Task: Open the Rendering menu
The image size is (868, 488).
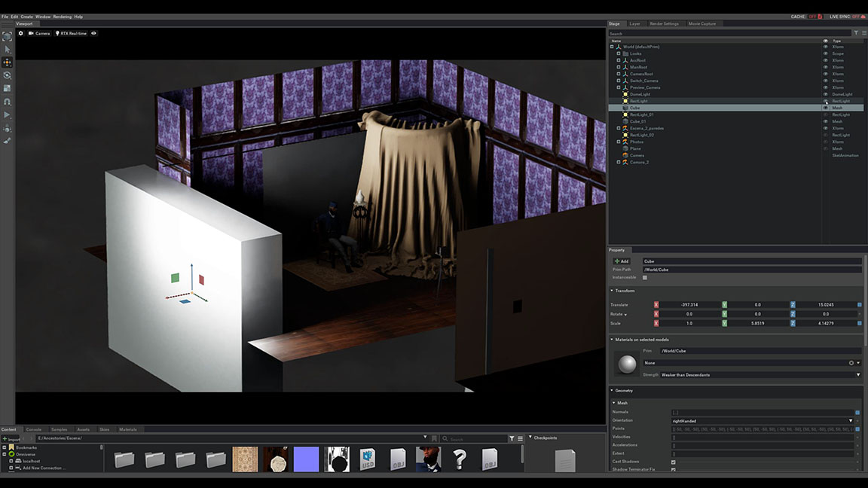Action: [x=62, y=17]
